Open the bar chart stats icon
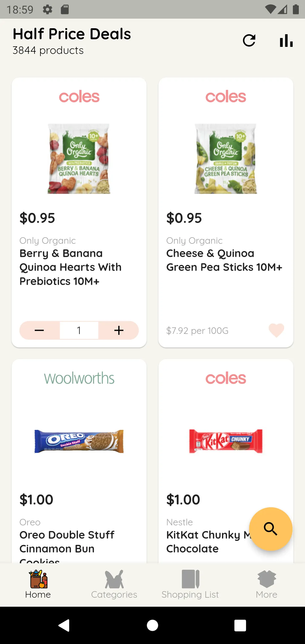305x644 pixels. coord(286,41)
